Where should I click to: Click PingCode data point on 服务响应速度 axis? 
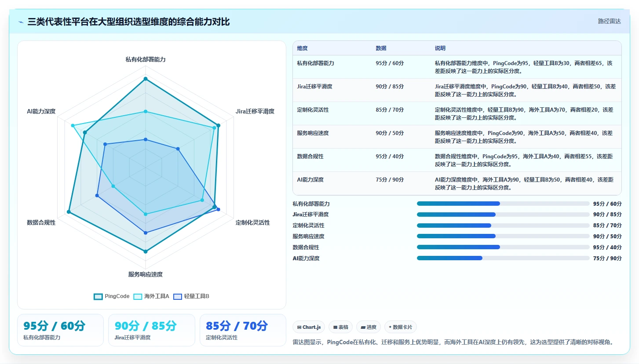point(146,251)
